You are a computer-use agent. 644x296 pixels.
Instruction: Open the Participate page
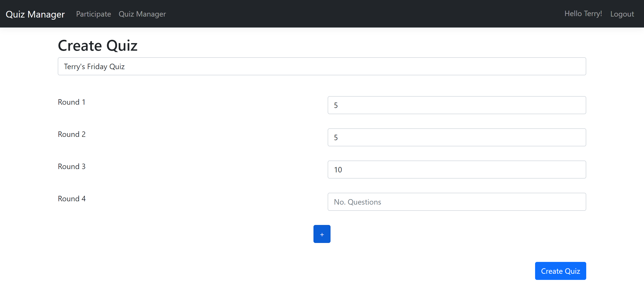click(93, 14)
